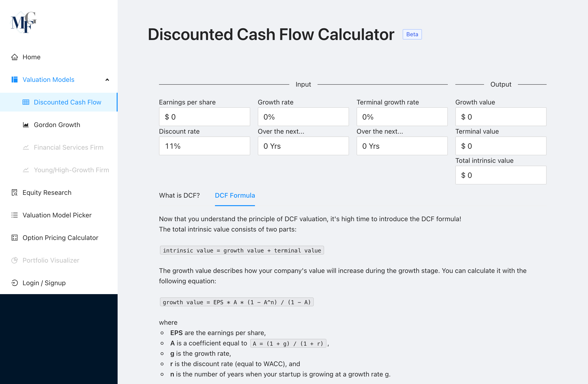Select the Earnings per share input field

click(204, 116)
